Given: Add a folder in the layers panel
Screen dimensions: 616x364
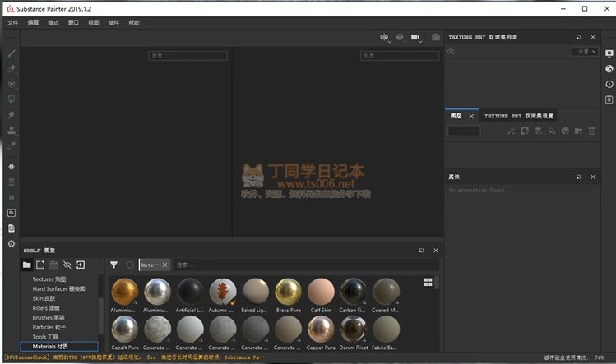Looking at the screenshot, I should point(578,131).
